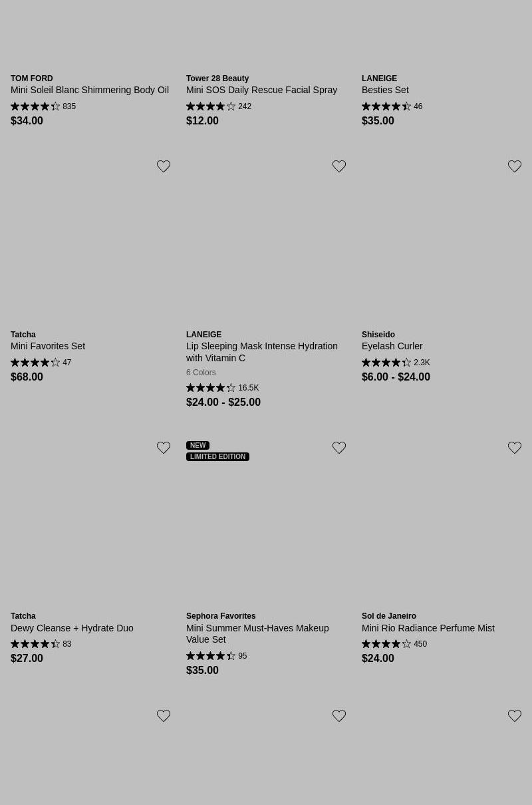Favorite the LANEIGE Lip Sleeping Mask
This screenshot has width=532, height=805.
[339, 166]
